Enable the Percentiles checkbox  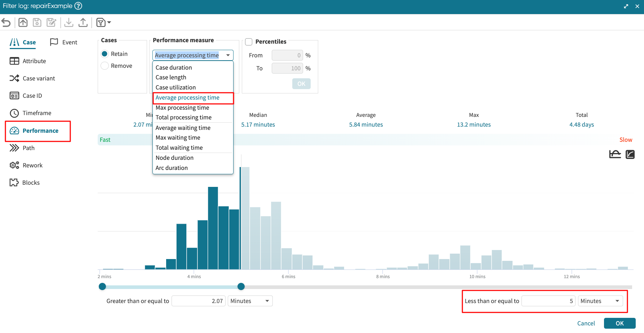tap(249, 42)
